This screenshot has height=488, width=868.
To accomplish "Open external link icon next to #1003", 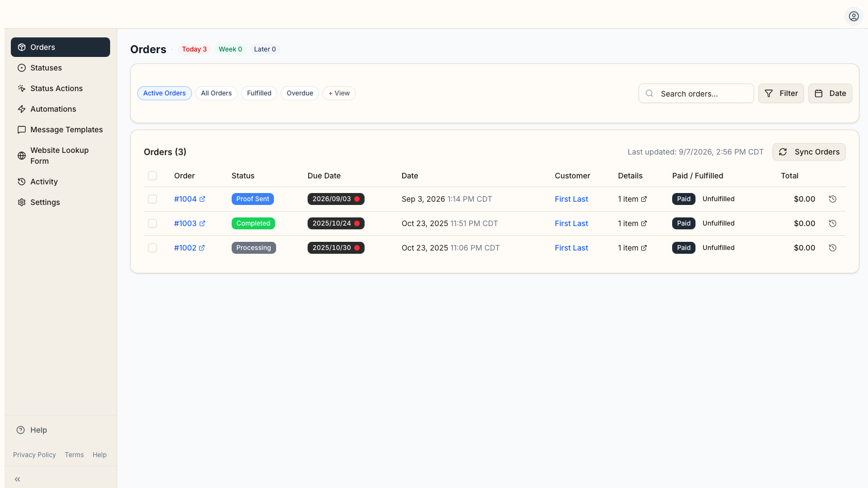I will tap(202, 223).
